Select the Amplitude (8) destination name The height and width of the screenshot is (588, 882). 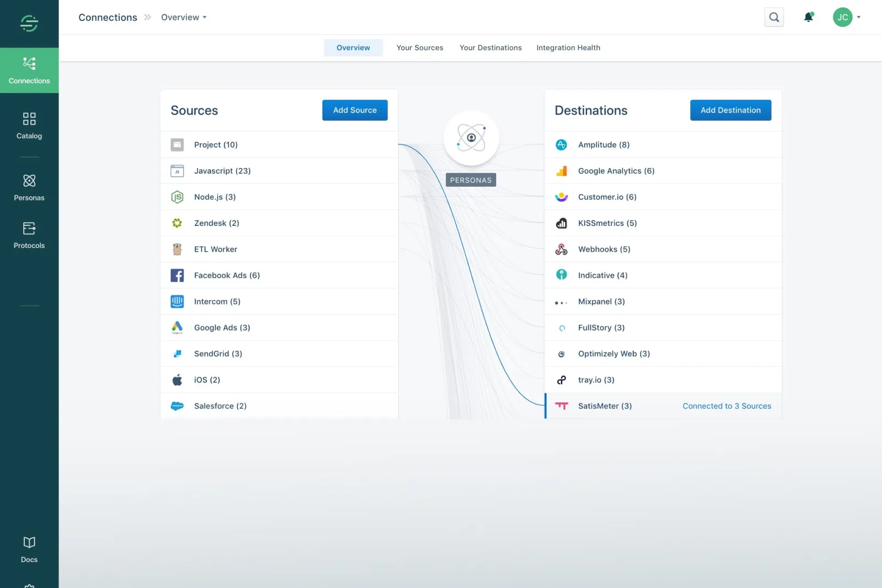pos(604,145)
